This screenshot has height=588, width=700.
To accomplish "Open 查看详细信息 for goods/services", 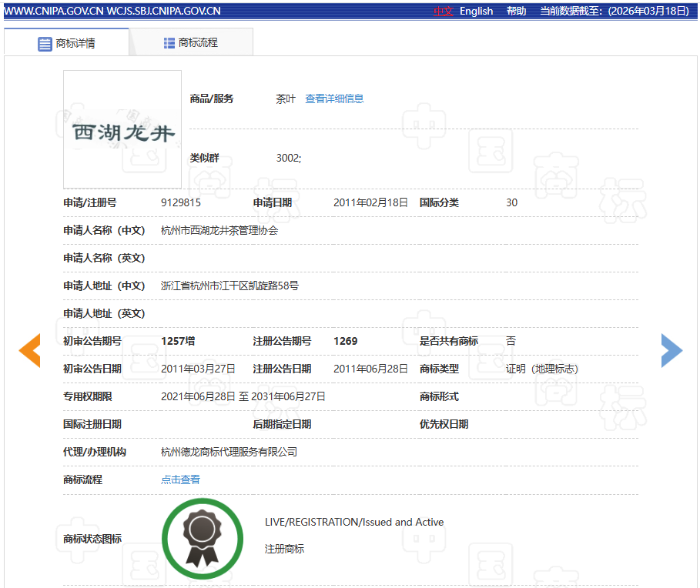I will pyautogui.click(x=334, y=99).
